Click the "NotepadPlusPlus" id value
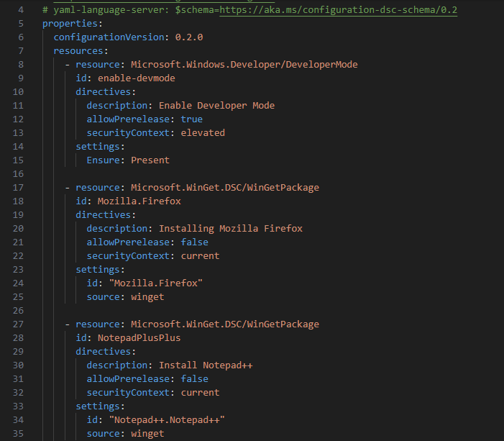Image resolution: width=504 pixels, height=441 pixels. 139,338
